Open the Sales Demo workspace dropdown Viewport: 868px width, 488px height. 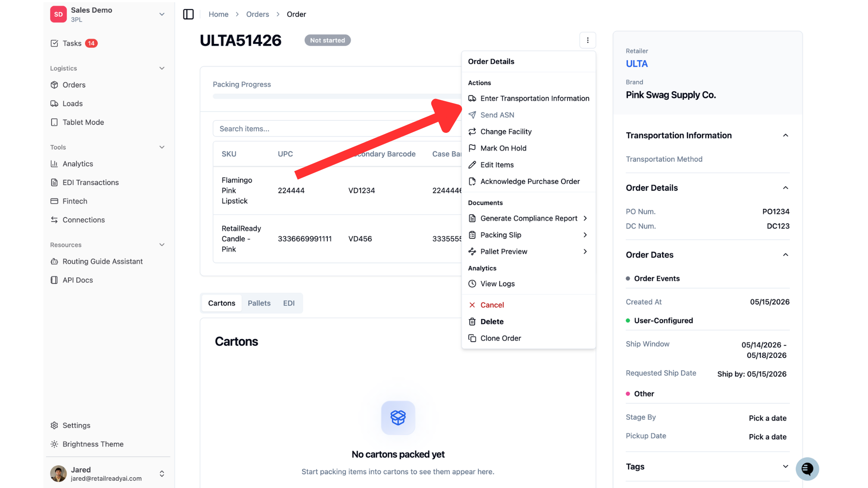click(162, 14)
